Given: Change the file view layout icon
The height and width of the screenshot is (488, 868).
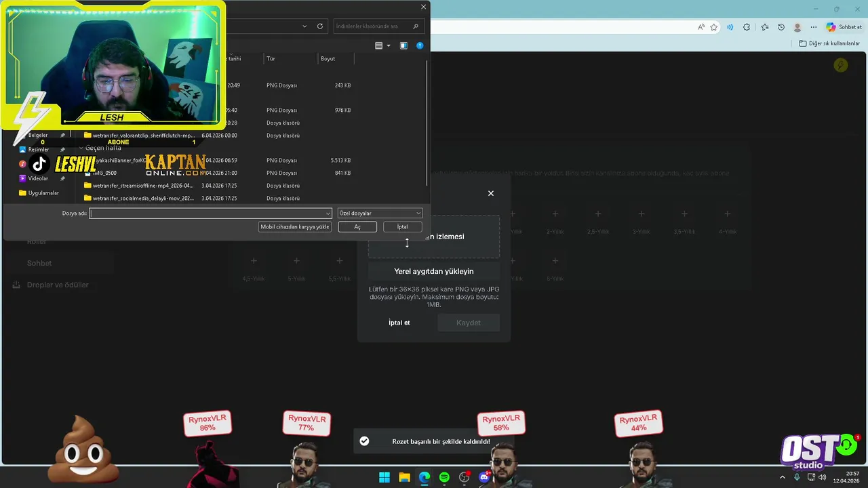Looking at the screenshot, I should (379, 46).
